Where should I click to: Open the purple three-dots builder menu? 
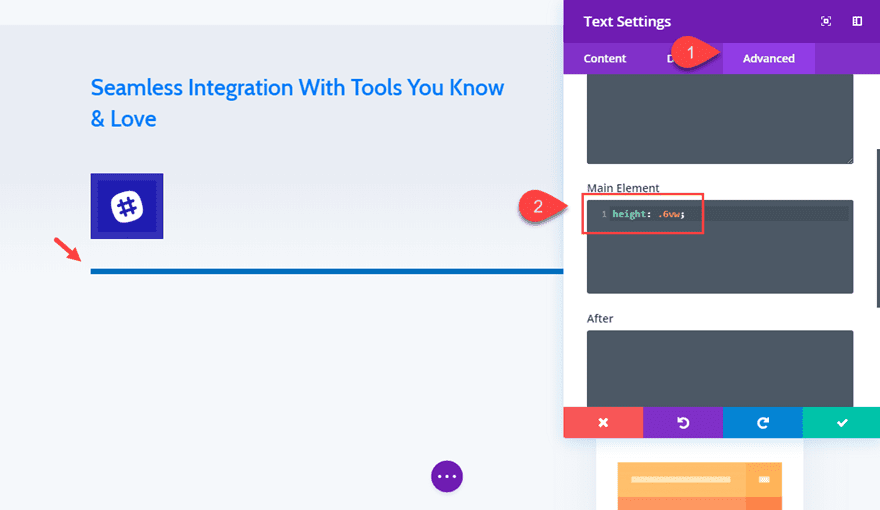coord(447,476)
